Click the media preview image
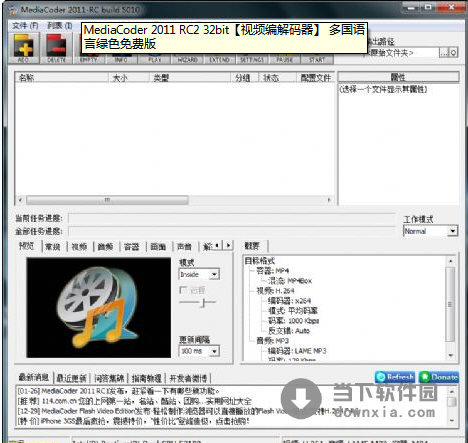Screen dimensions: 468x443 (x=99, y=308)
